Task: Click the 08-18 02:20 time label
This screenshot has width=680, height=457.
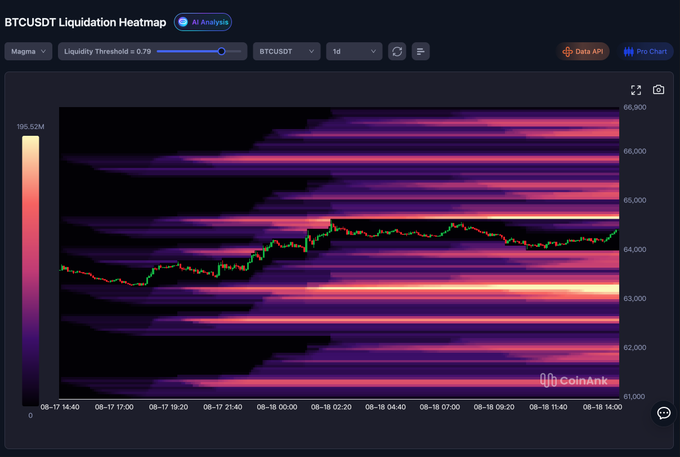Action: [331, 407]
